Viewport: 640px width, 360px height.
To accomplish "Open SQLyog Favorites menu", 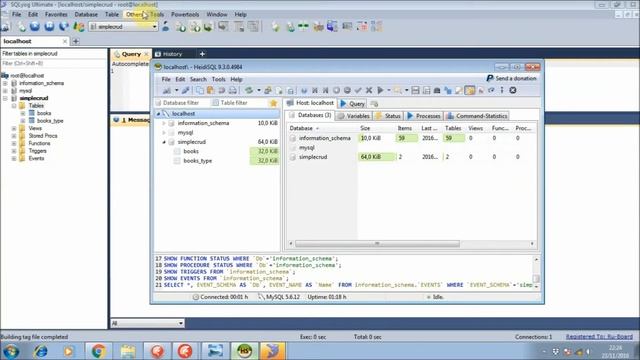I will click(x=56, y=14).
